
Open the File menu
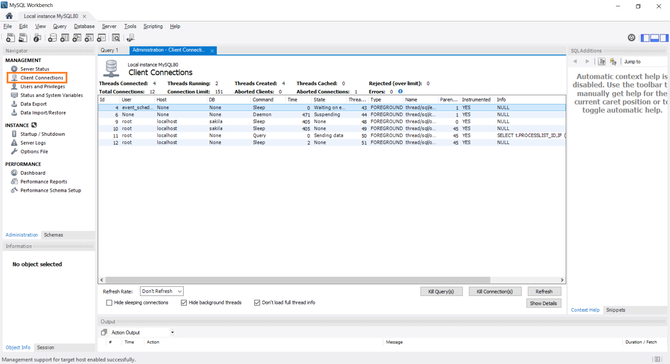click(x=8, y=26)
